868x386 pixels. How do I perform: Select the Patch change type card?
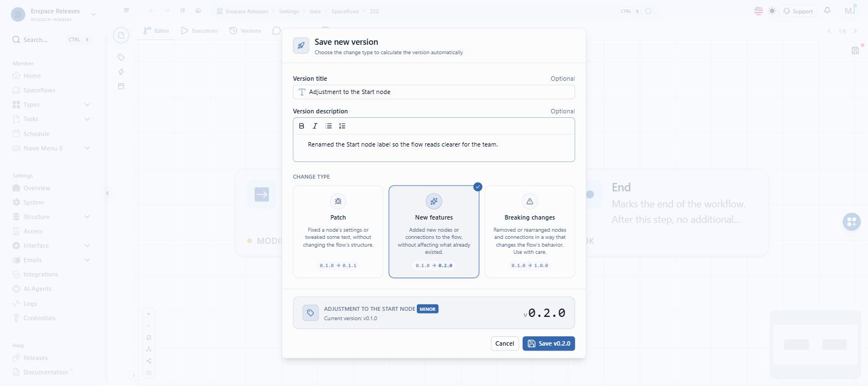pos(338,232)
